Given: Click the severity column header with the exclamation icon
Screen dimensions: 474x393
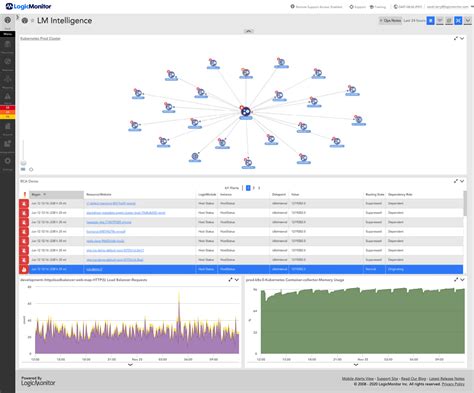Looking at the screenshot, I should pos(24,194).
